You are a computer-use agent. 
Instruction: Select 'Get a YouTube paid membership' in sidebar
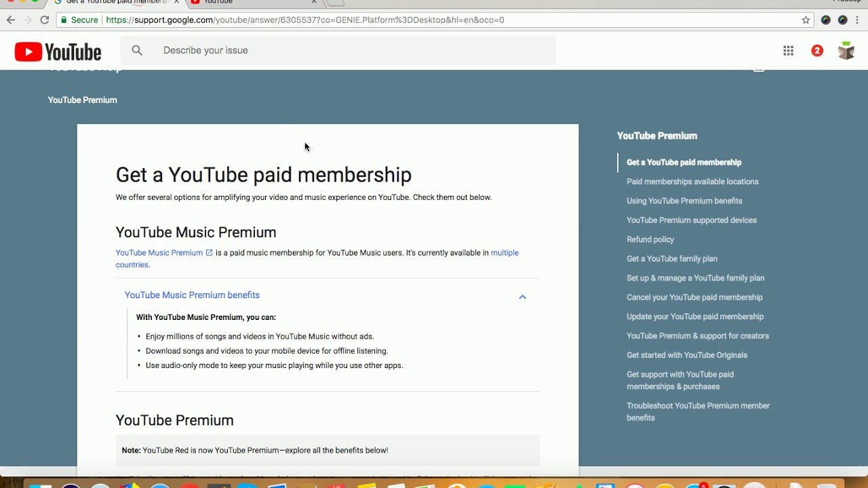(684, 163)
